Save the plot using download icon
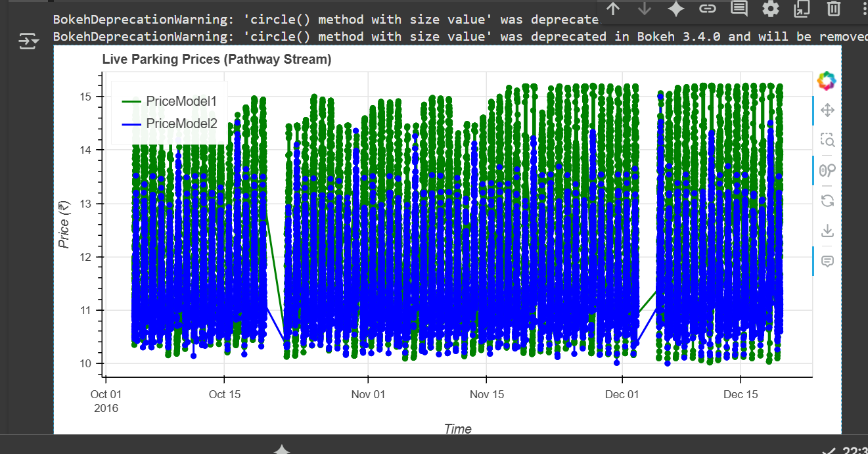 pyautogui.click(x=827, y=231)
